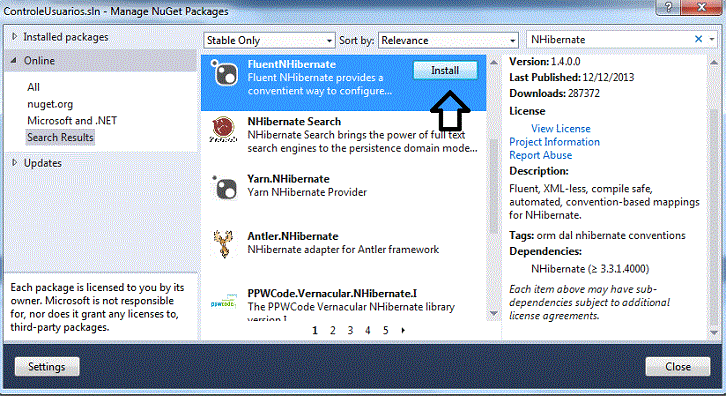Open the Sort by Relevance dropdown
726x396 pixels.
[x=448, y=40]
